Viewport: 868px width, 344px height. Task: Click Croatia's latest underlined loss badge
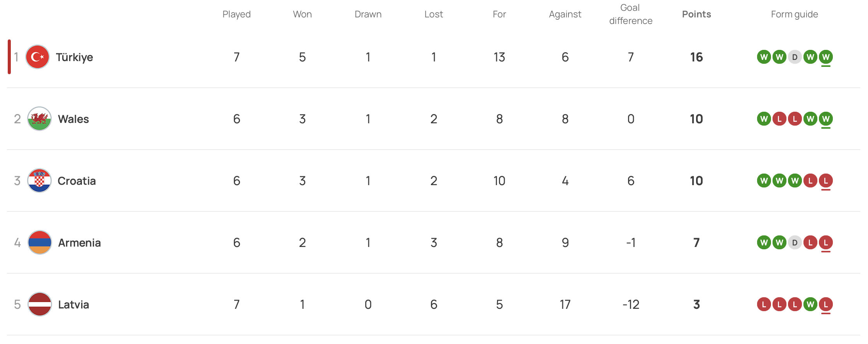tap(825, 181)
